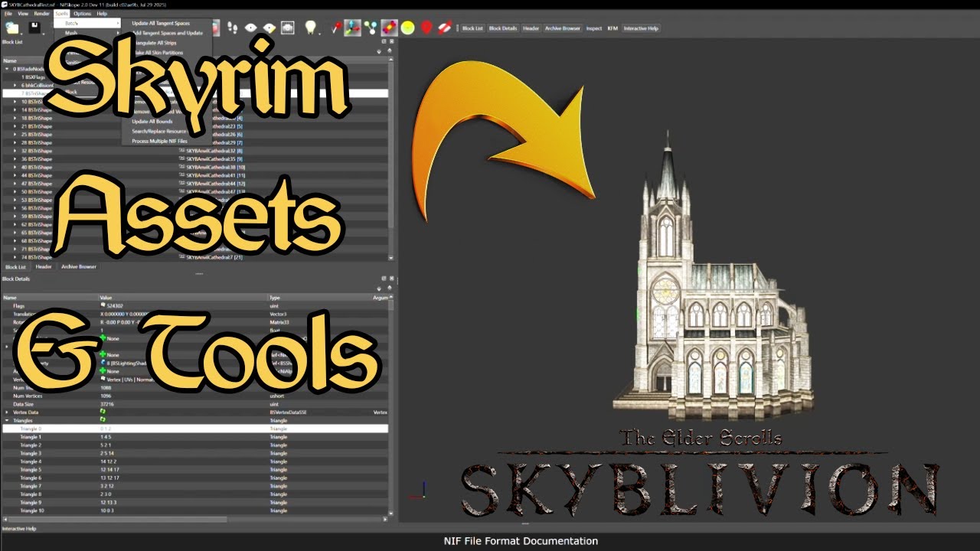Image resolution: width=980 pixels, height=551 pixels.
Task: Toggle the Archive Browser toolbar button
Action: tap(563, 28)
